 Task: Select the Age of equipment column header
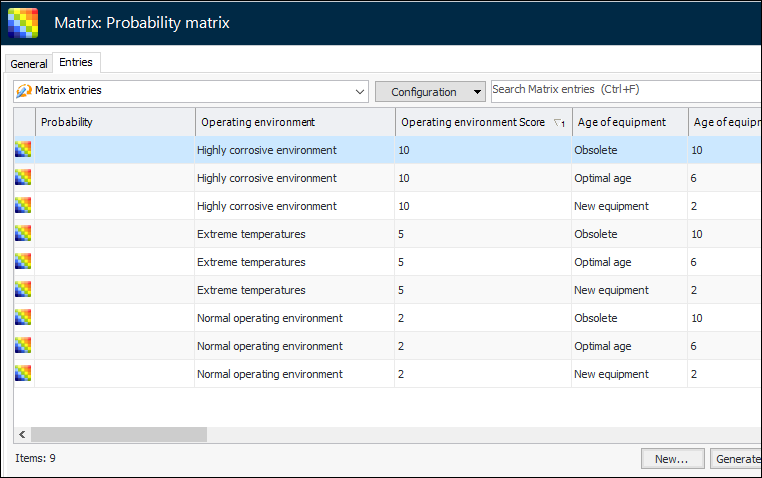tap(628, 122)
